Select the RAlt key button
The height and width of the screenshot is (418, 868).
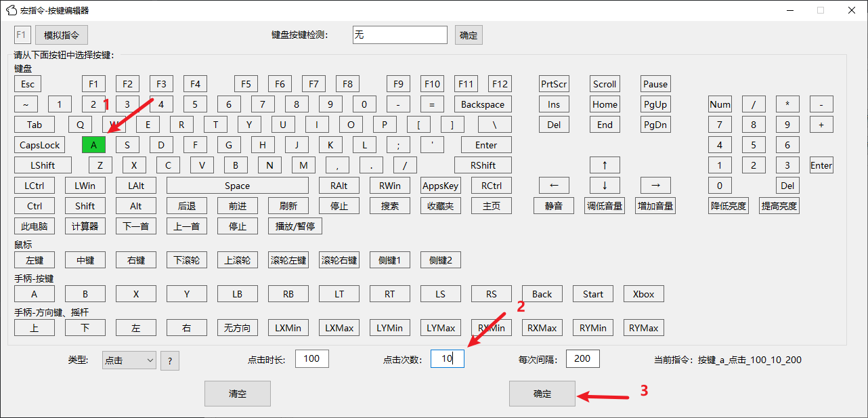(x=339, y=186)
